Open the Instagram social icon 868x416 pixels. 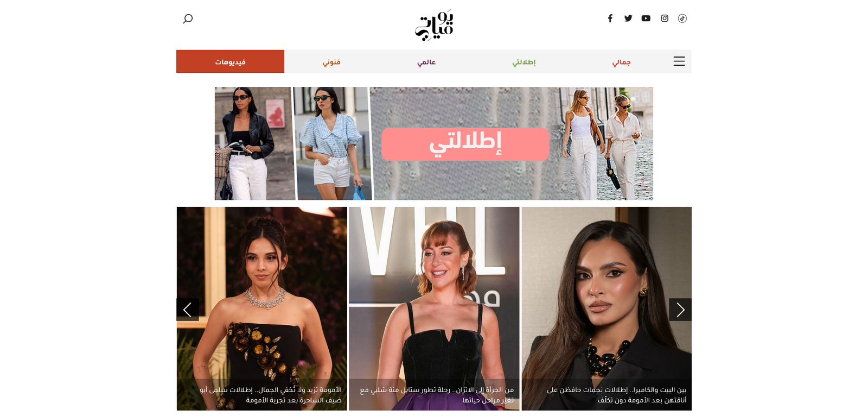[x=665, y=18]
